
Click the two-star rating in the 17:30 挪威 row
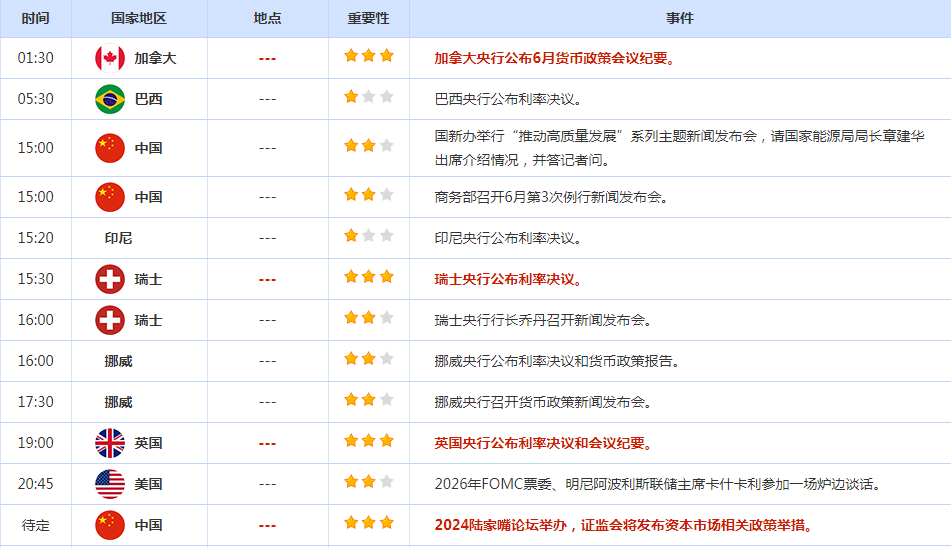click(x=368, y=400)
